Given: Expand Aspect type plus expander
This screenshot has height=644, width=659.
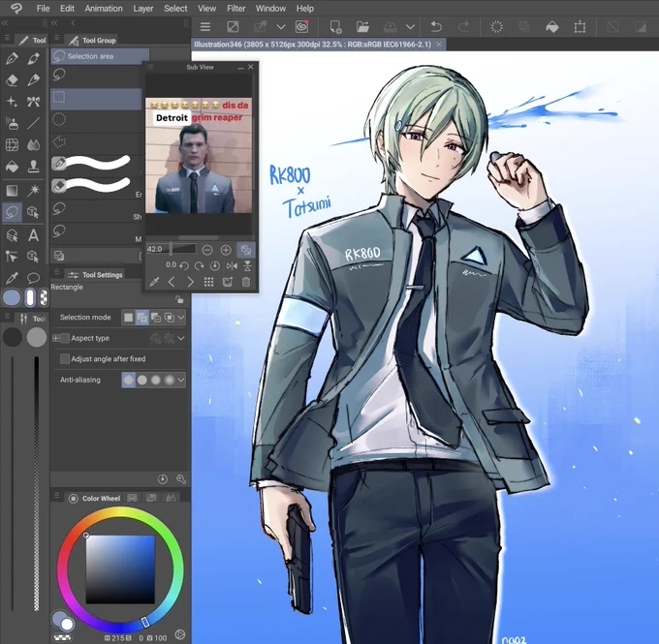Looking at the screenshot, I should click(55, 338).
